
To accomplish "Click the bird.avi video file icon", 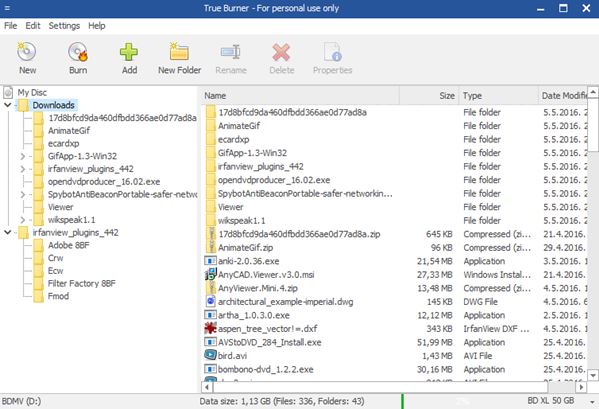I will click(210, 356).
